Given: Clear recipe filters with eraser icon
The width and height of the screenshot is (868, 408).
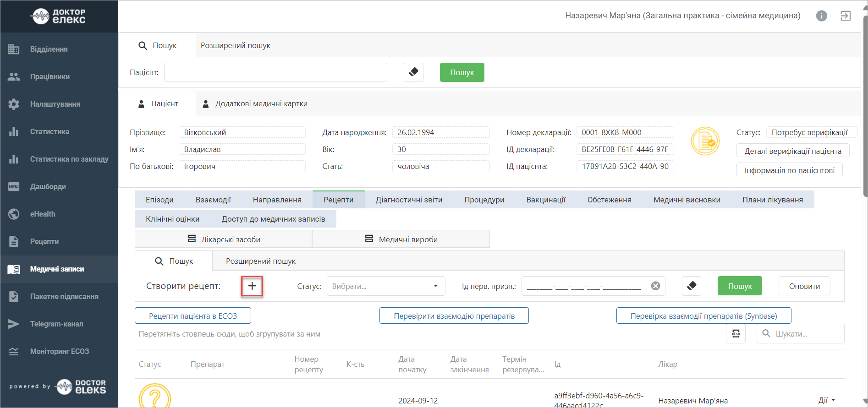Looking at the screenshot, I should [x=692, y=286].
